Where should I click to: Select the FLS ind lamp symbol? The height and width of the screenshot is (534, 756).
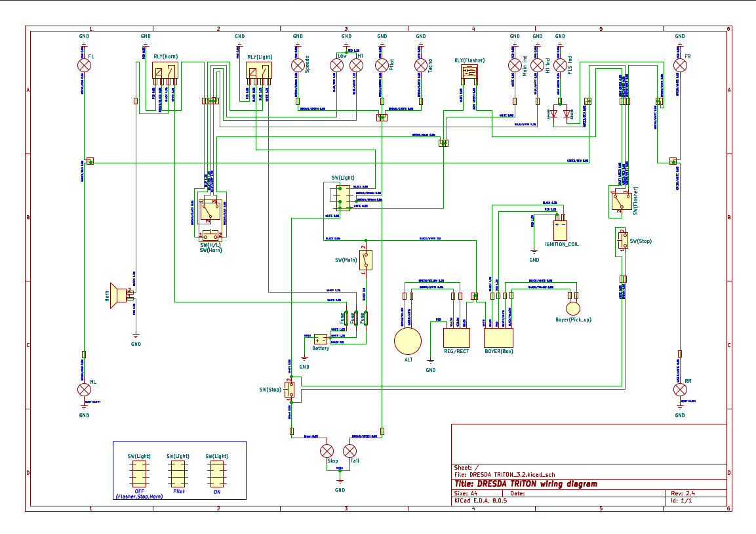pyautogui.click(x=560, y=66)
